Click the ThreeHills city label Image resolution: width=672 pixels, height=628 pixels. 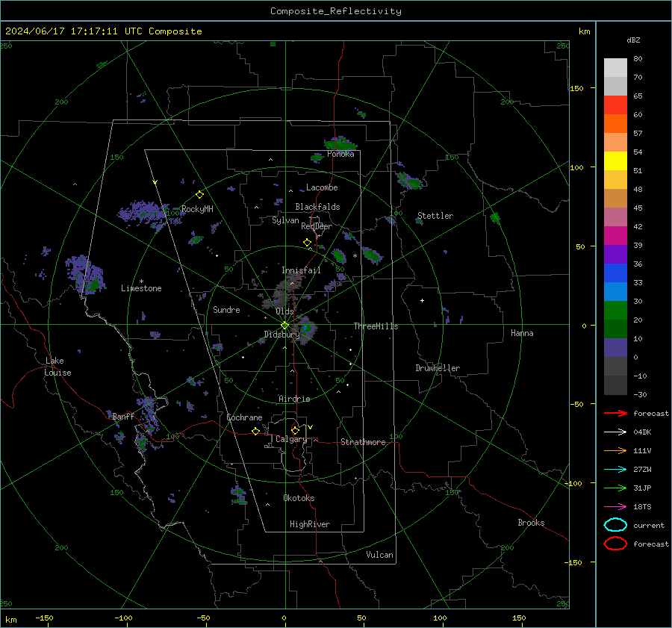pyautogui.click(x=376, y=326)
